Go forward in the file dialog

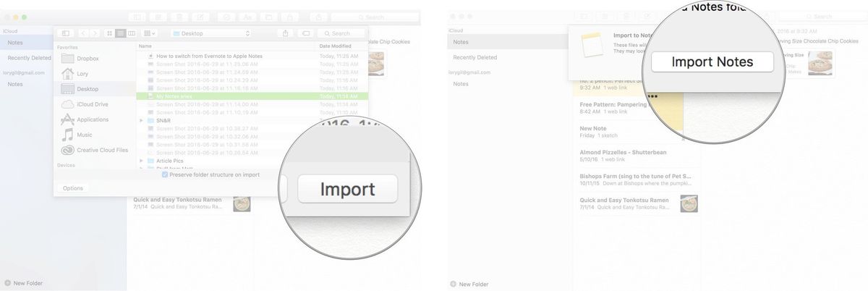(95, 33)
